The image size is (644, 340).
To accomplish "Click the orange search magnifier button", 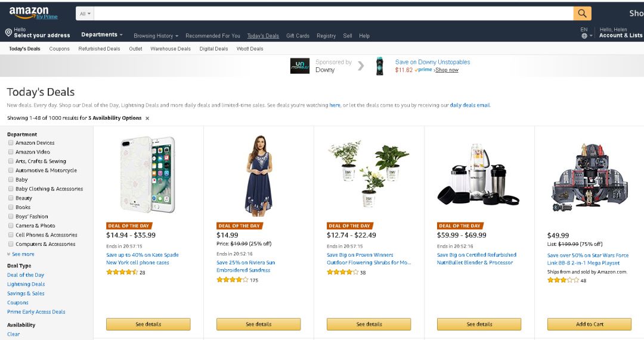I will [582, 14].
